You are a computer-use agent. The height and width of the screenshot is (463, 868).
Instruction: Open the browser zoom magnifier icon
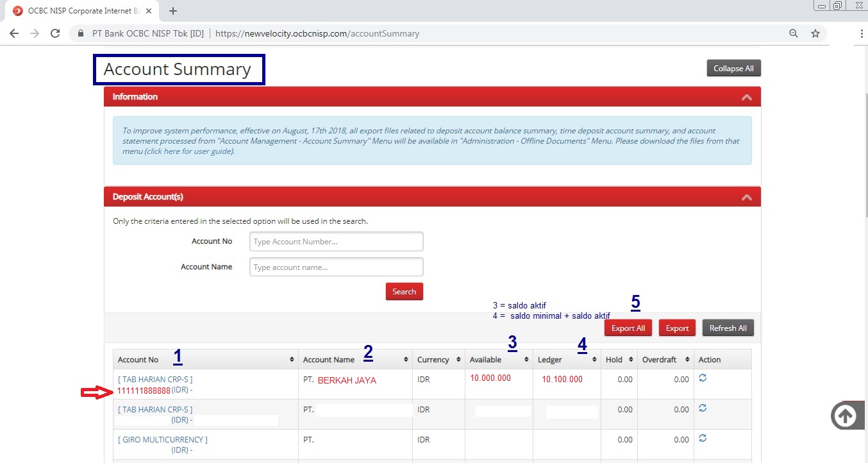click(794, 33)
